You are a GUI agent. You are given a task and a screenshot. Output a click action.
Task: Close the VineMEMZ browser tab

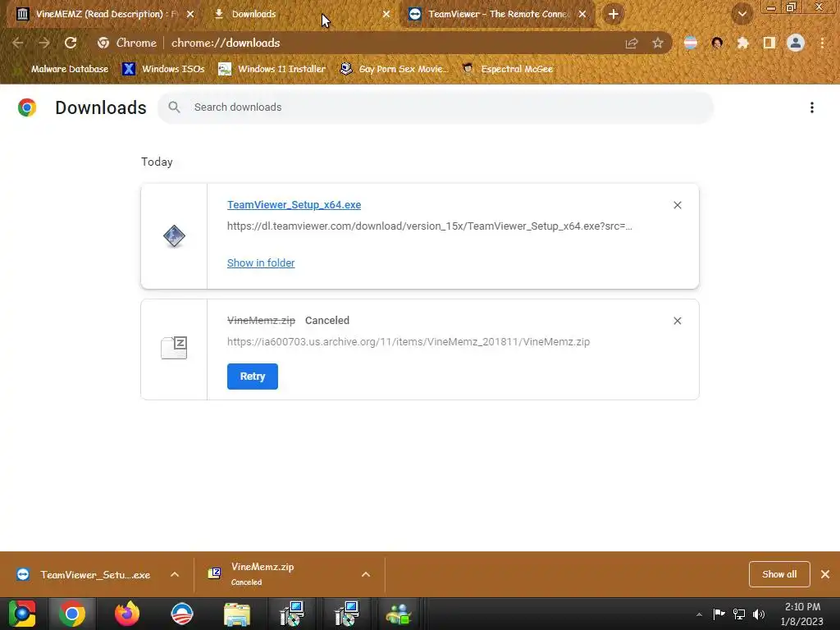click(190, 14)
